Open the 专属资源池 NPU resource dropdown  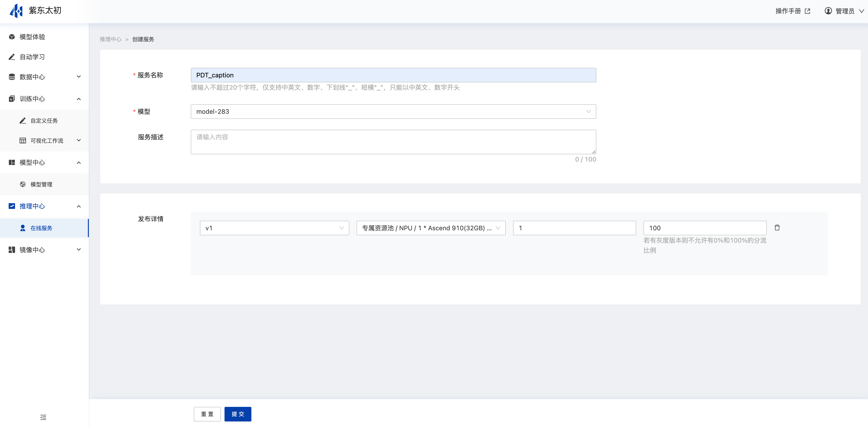(x=431, y=228)
